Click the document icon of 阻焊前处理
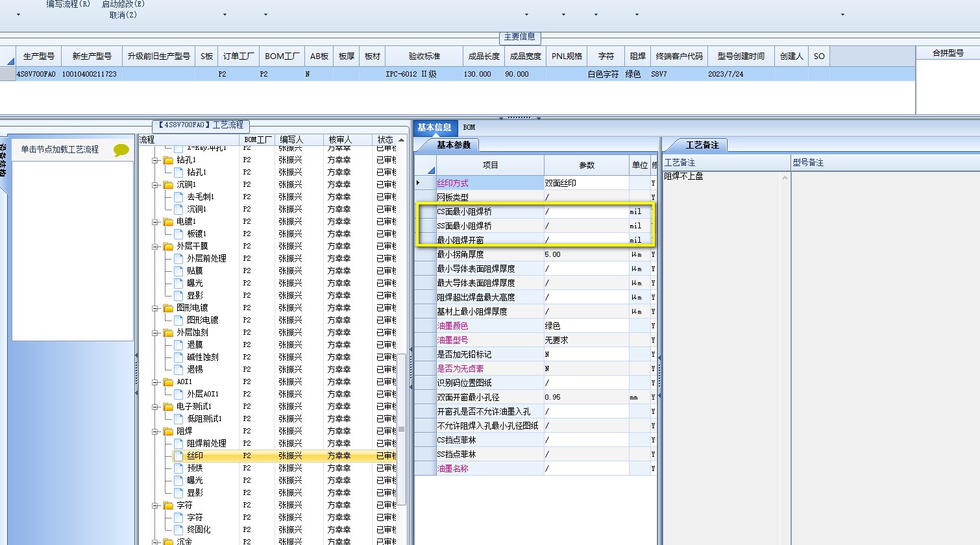The width and height of the screenshot is (980, 545). [x=178, y=443]
